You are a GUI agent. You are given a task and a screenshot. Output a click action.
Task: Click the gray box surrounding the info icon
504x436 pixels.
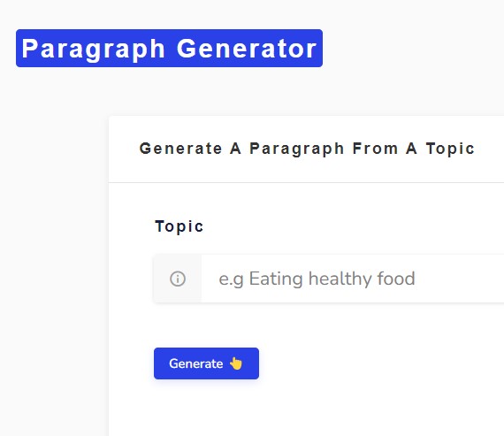pyautogui.click(x=178, y=279)
